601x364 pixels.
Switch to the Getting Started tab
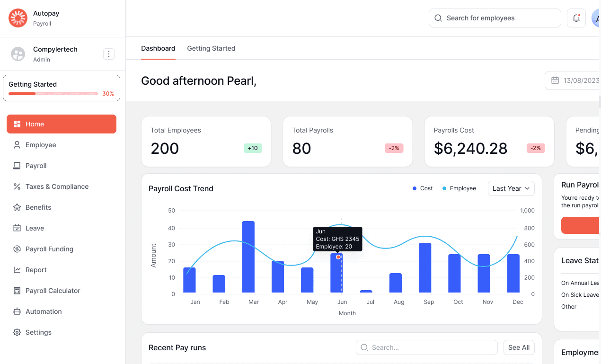coord(211,48)
